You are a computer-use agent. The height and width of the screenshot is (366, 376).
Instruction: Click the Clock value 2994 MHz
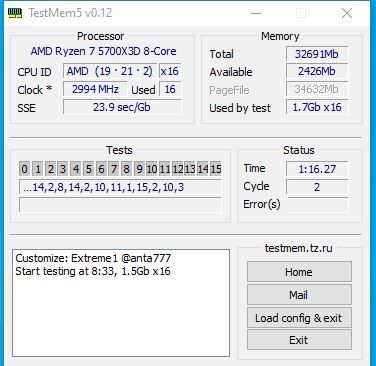95,89
